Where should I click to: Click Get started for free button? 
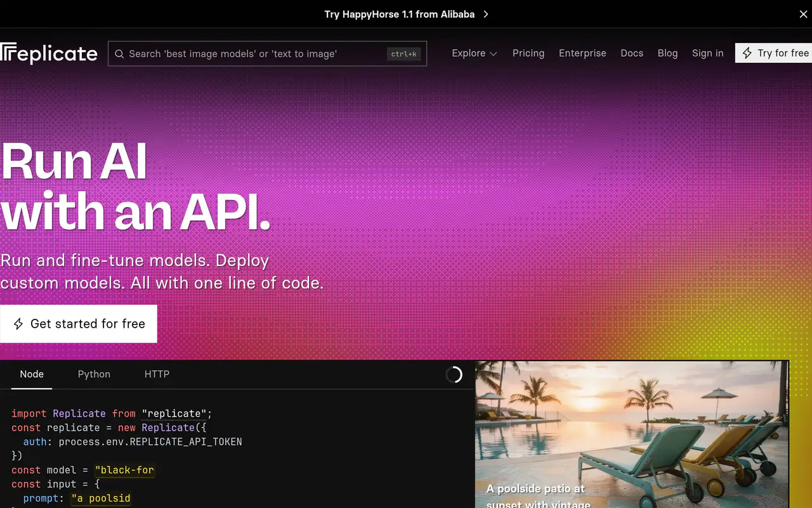point(79,324)
